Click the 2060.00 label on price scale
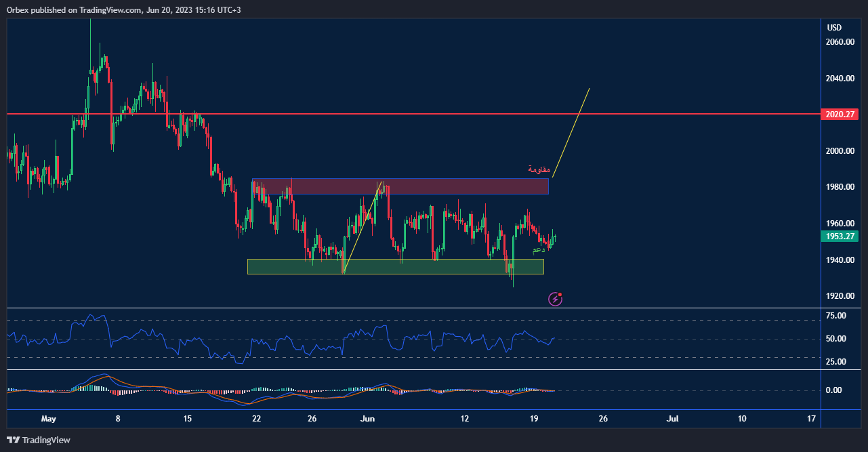868x452 pixels. tap(839, 42)
